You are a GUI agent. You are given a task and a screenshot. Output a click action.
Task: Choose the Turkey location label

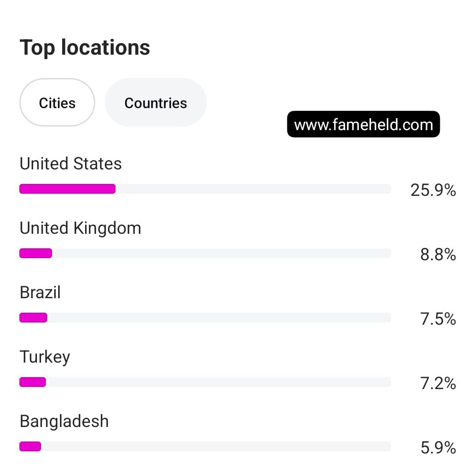coord(45,357)
